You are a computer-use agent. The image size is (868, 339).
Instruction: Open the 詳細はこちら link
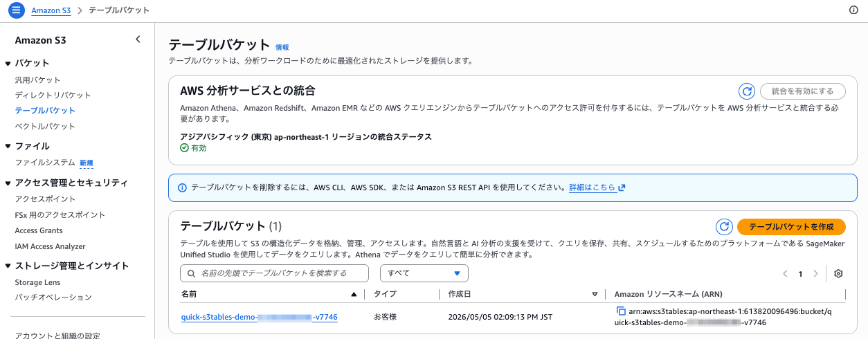click(x=593, y=187)
